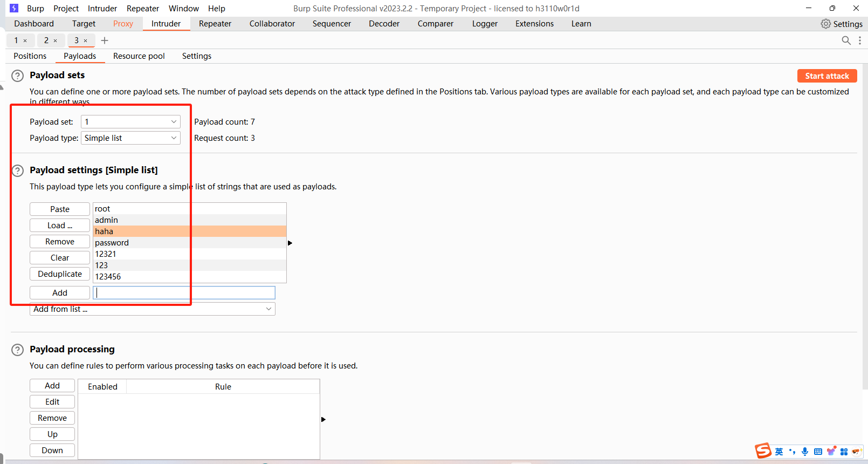Switch to the Proxy tab

[x=123, y=24]
